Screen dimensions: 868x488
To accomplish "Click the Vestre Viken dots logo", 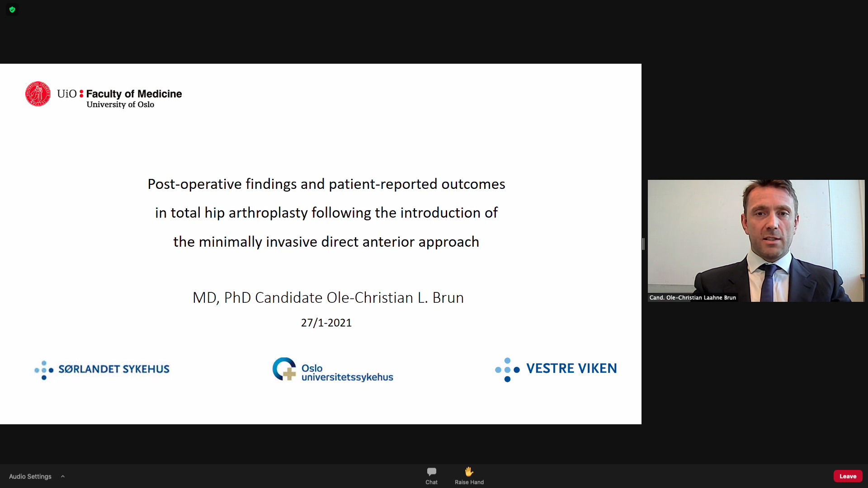I will [x=507, y=370].
